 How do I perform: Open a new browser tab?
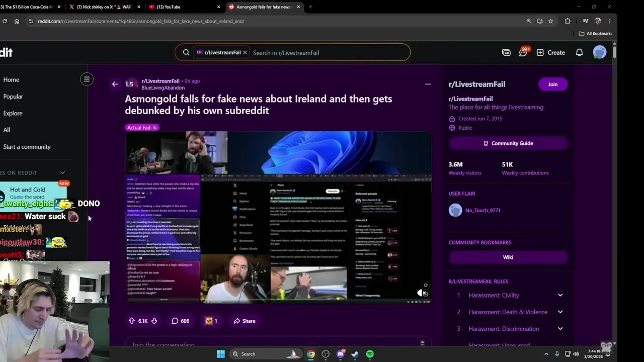[x=310, y=7]
